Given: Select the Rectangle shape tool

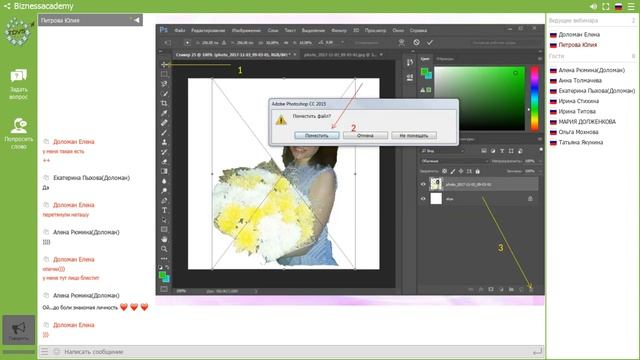Looking at the screenshot, I should click(164, 229).
